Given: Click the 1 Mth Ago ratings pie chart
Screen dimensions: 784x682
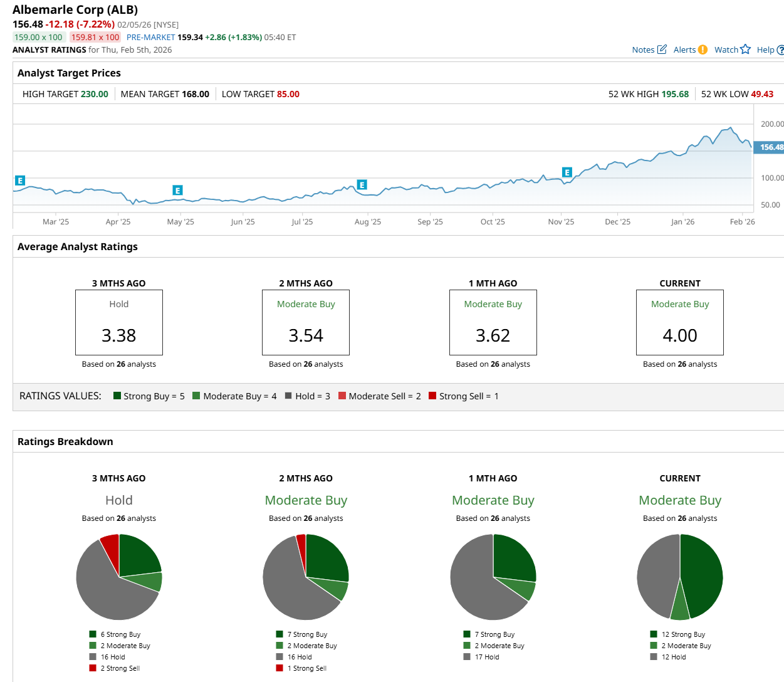Looking at the screenshot, I should tap(493, 577).
